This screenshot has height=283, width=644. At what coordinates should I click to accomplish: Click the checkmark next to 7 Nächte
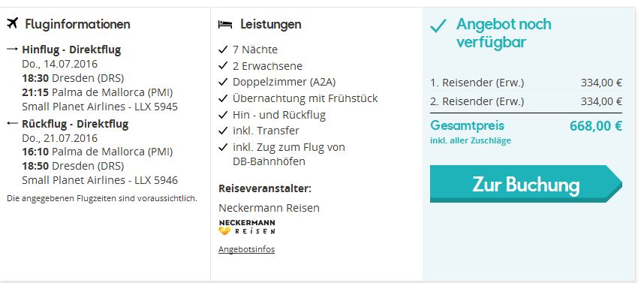coord(223,50)
